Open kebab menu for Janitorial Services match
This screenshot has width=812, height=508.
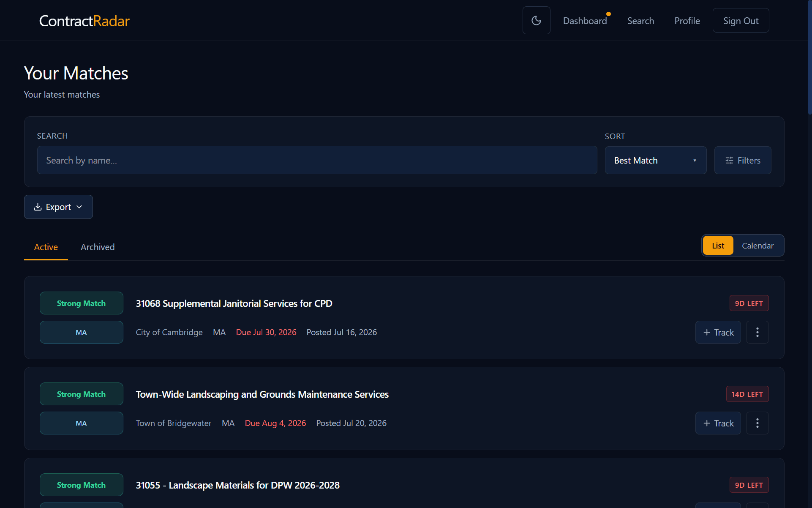point(757,332)
